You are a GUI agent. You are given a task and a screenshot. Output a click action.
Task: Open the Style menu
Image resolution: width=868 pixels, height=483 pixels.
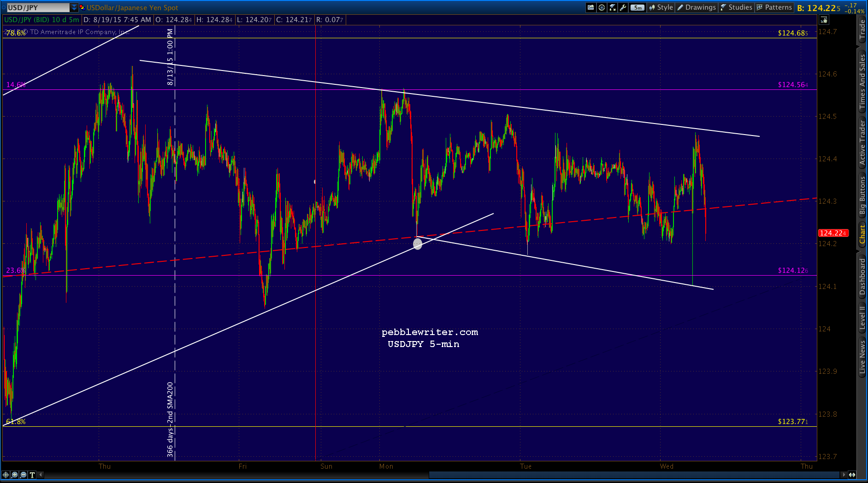[x=661, y=7]
